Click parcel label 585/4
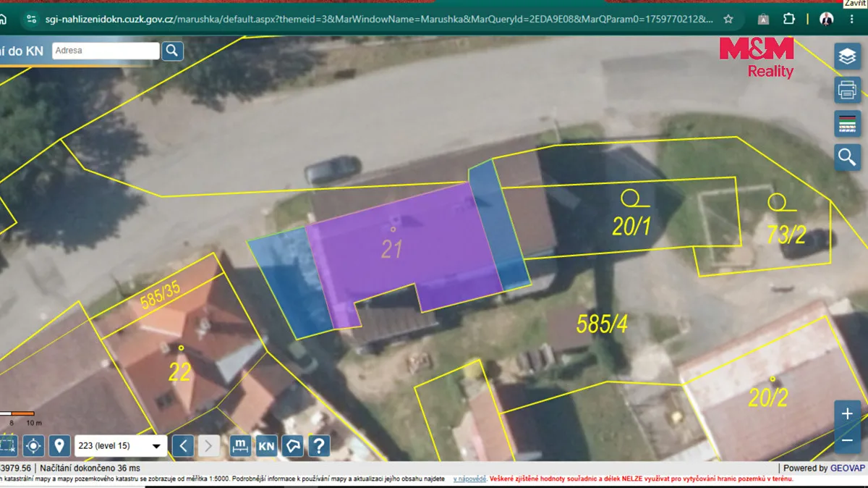This screenshot has height=488, width=868. 602,324
